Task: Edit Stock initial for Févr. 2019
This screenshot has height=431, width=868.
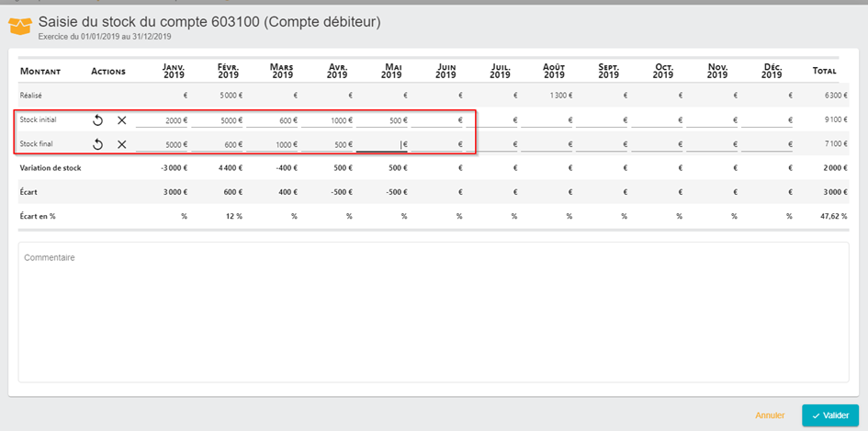Action: (217, 119)
